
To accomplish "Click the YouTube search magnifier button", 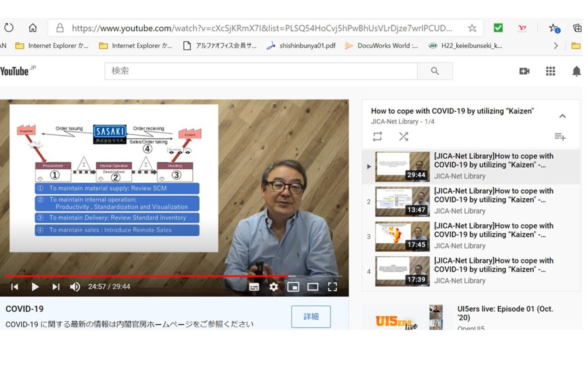I will click(435, 71).
